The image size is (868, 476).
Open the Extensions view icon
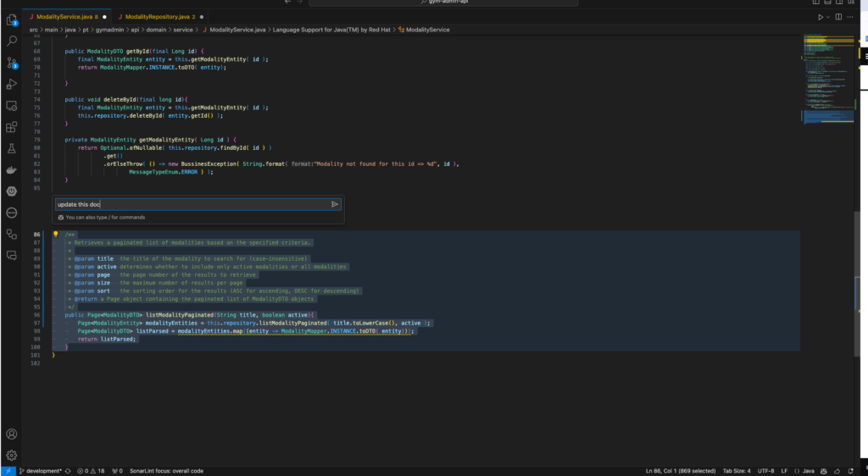point(11,127)
